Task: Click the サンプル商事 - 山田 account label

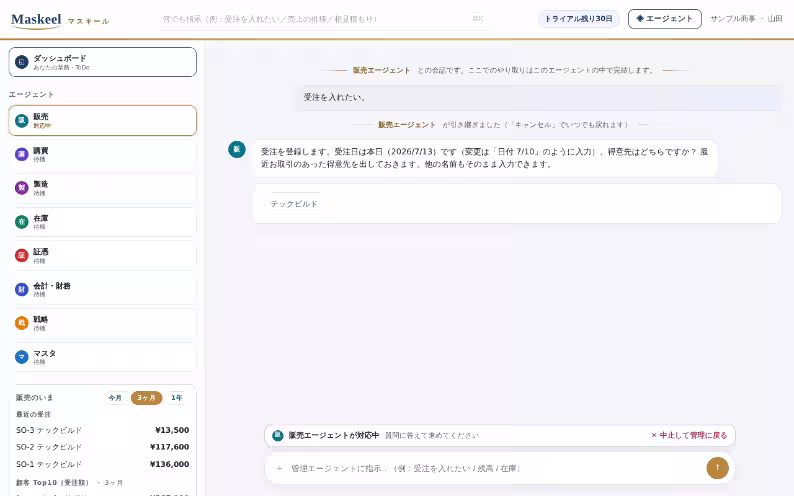Action: (746, 19)
